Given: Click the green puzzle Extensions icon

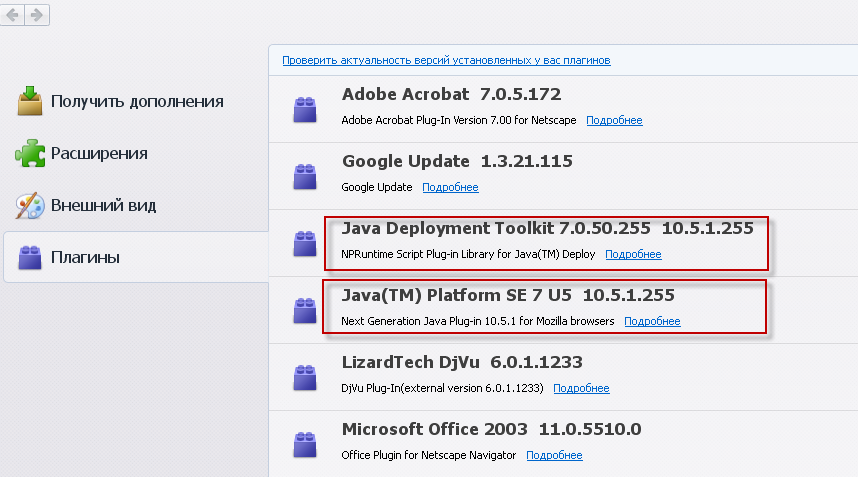Looking at the screenshot, I should [30, 153].
